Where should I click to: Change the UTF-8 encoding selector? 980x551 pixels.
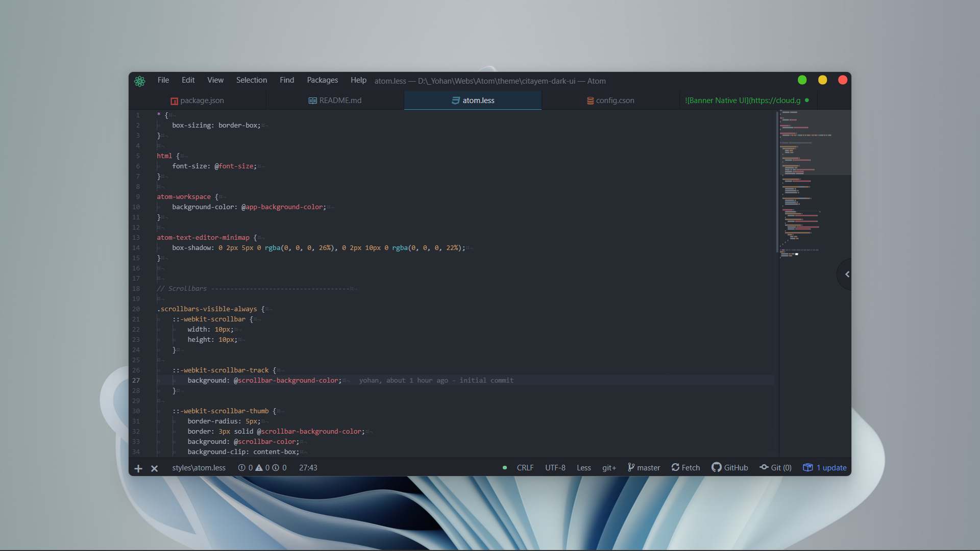coord(555,468)
